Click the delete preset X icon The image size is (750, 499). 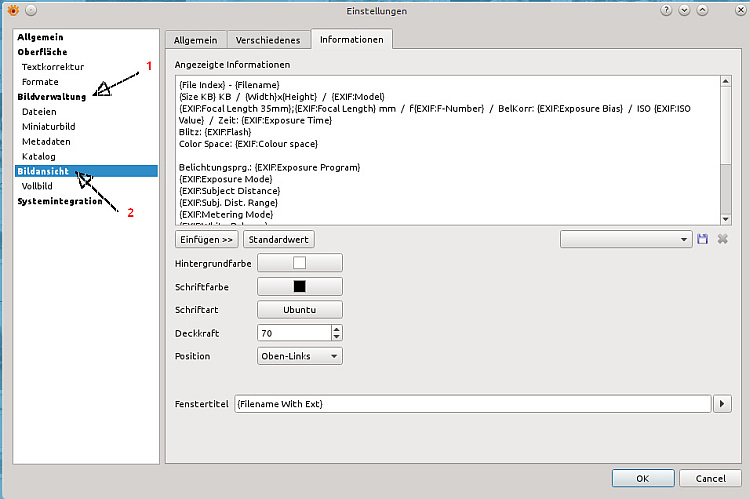pyautogui.click(x=723, y=240)
